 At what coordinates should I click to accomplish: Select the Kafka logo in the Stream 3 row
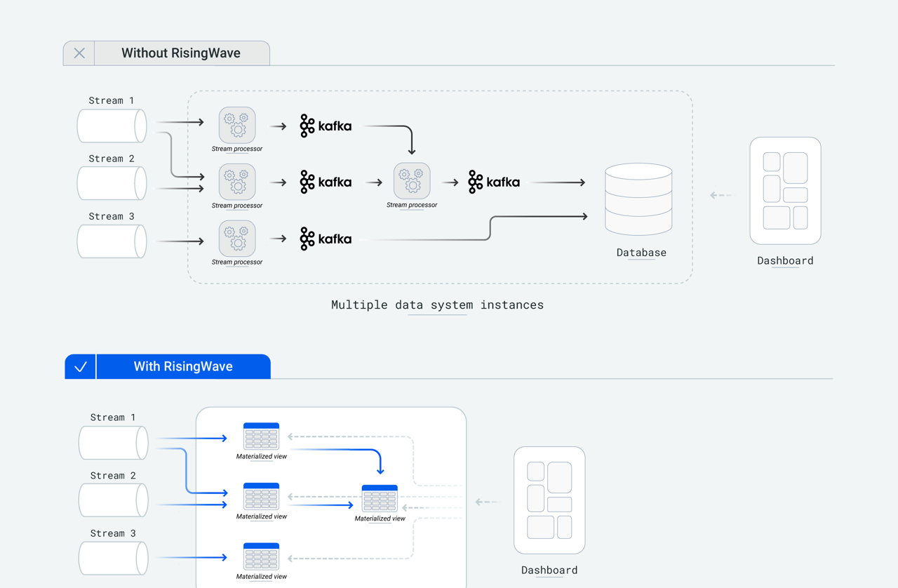click(326, 239)
